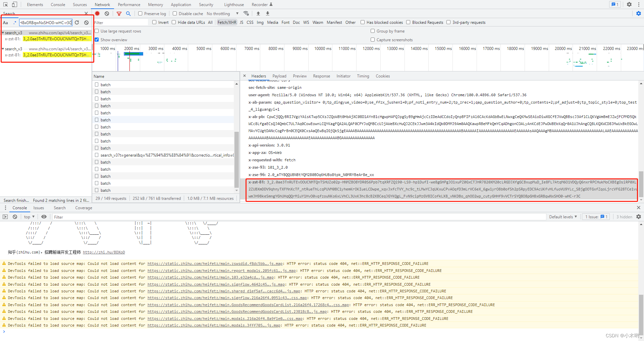This screenshot has height=341, width=644.
Task: Open the console context top dropdown
Action: coord(29,217)
